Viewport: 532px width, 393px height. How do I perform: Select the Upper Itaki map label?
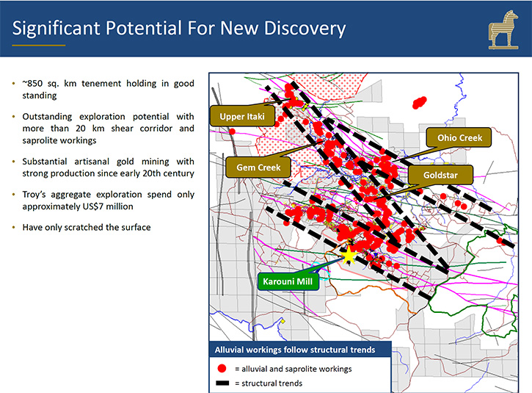(x=242, y=117)
